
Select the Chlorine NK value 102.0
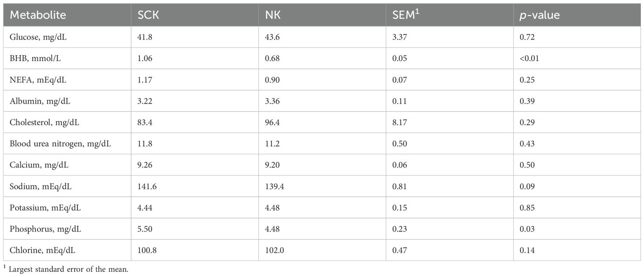pyautogui.click(x=273, y=250)
